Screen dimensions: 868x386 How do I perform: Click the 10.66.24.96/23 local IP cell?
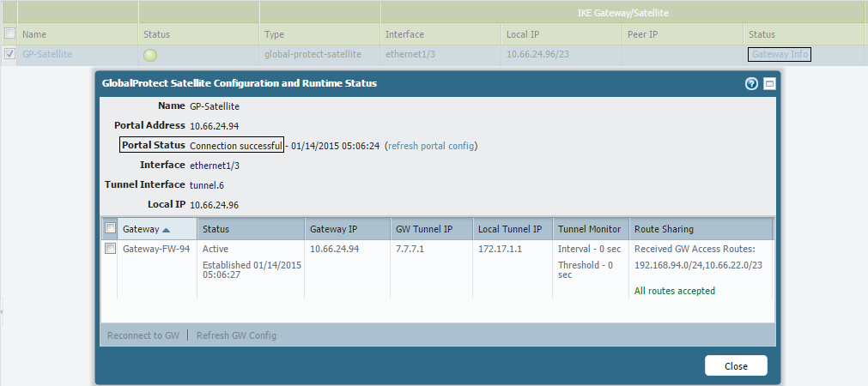538,54
